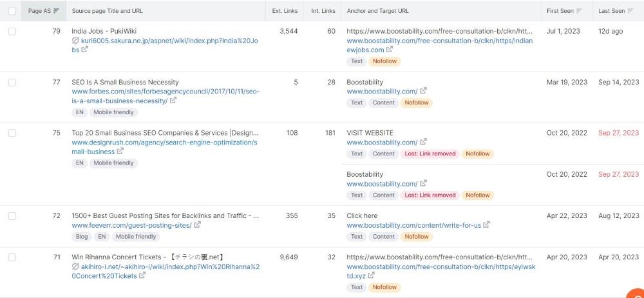
Task: Open external icon for VISIT WEBSITE target URL
Action: [424, 142]
